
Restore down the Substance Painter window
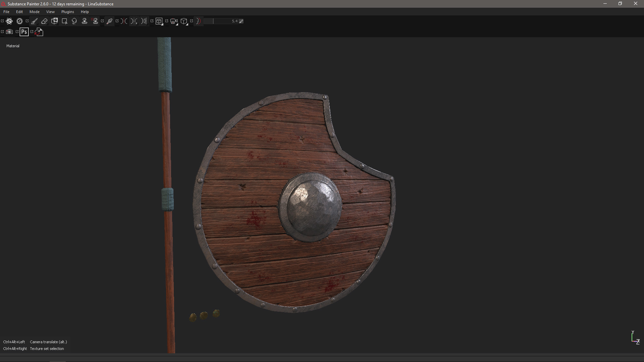(x=620, y=4)
